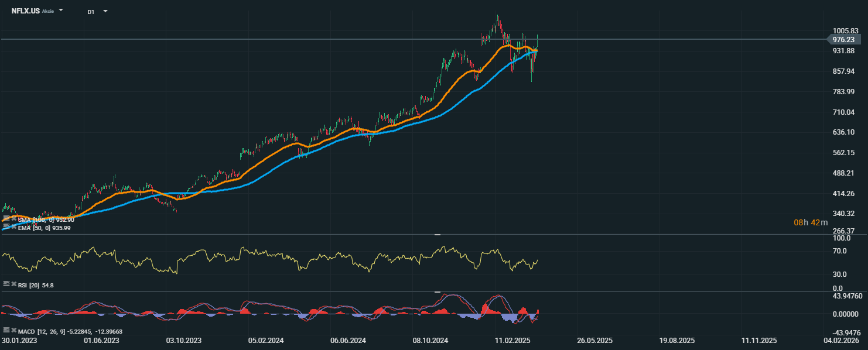
Task: Open settings icon for the RSI indicator
Action: point(6,283)
